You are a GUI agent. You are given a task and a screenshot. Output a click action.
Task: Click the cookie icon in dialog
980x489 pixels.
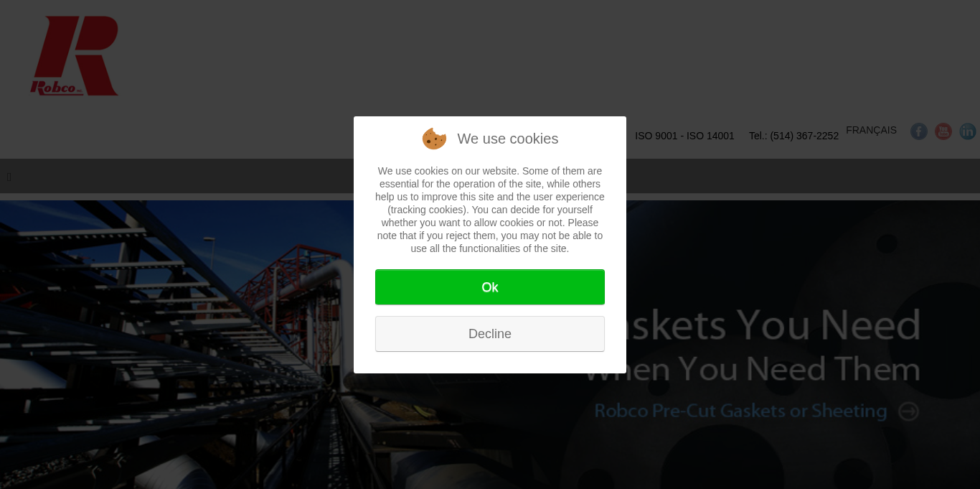[434, 139]
